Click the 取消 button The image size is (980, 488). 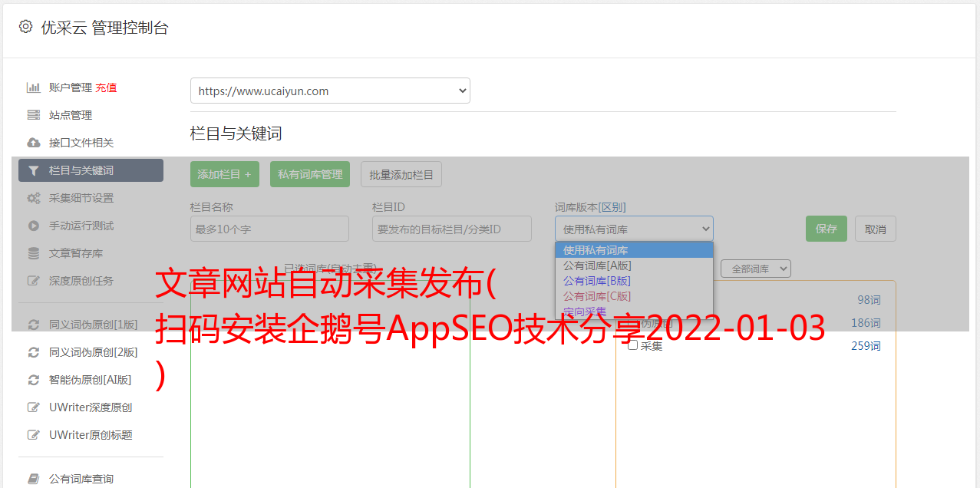coord(876,229)
